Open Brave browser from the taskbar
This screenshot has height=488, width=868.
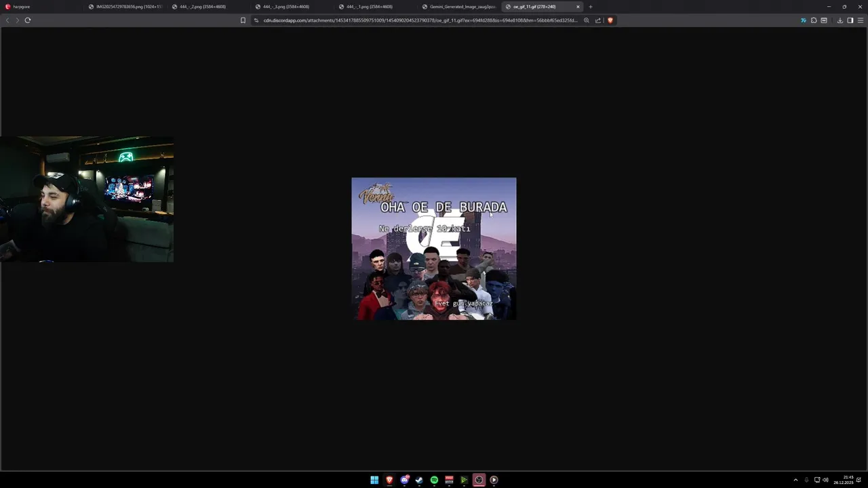(389, 480)
